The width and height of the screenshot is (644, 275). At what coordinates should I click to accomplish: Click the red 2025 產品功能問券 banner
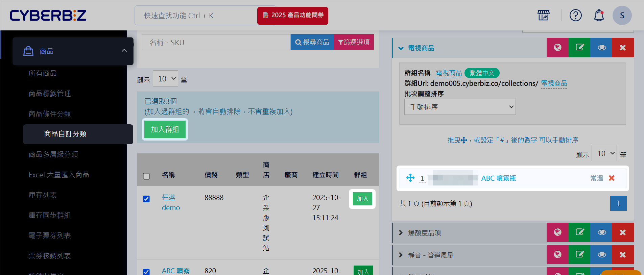point(293,16)
